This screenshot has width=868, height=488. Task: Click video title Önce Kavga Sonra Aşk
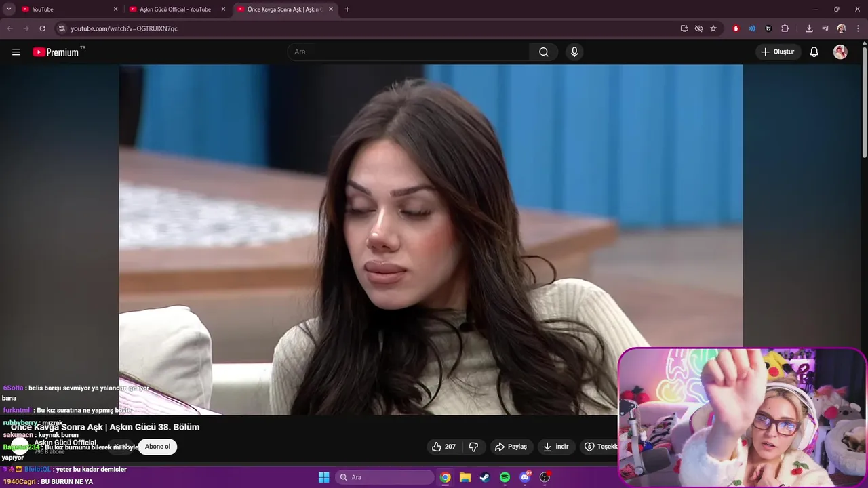(105, 427)
